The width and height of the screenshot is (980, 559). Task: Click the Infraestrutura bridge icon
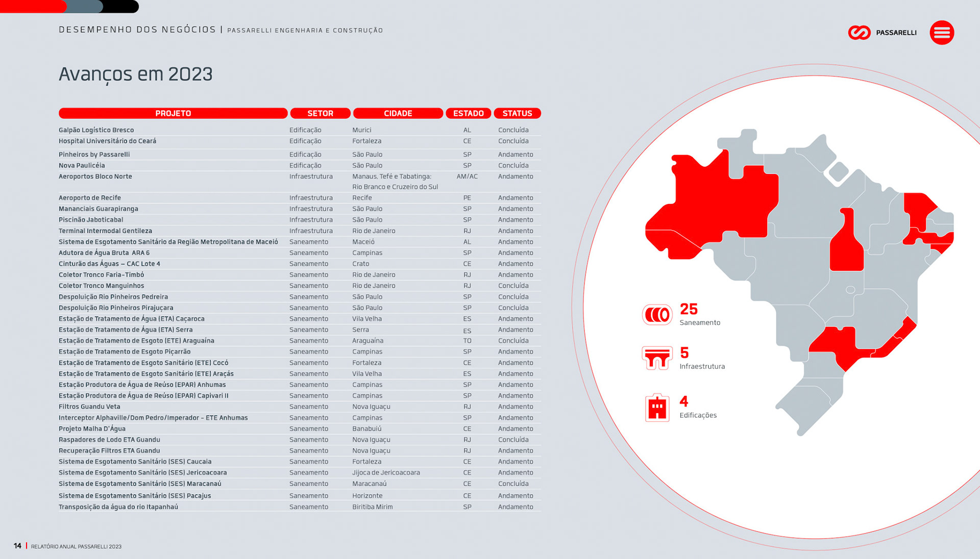[657, 358]
